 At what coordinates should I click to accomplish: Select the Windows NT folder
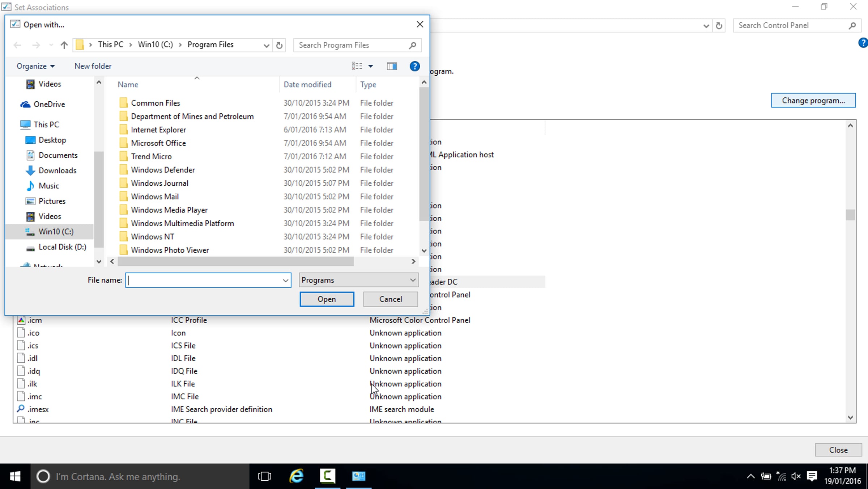152,237
